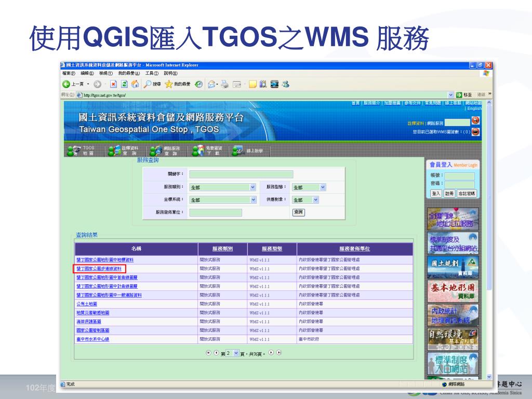
Task: Click the header search text box
Action: [x=457, y=122]
